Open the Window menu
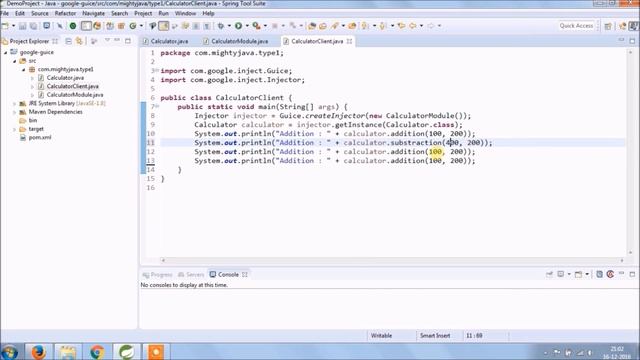Screen dimensions: 640x360 185,13
